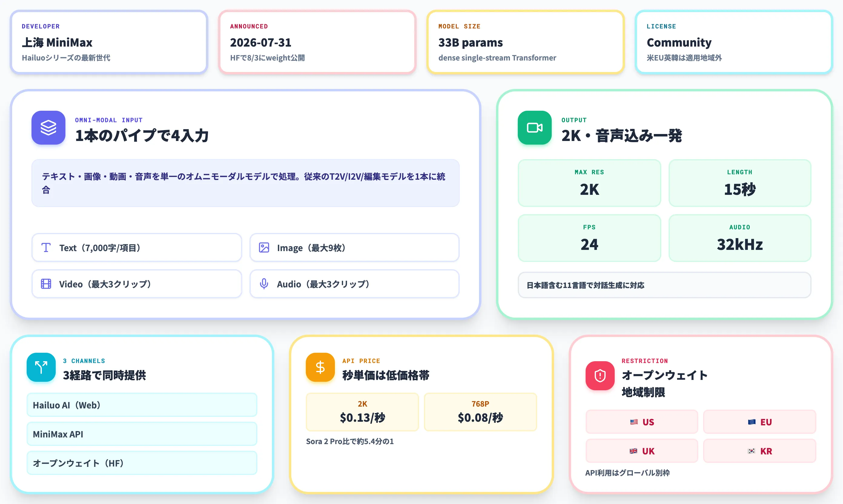Click the heading 1本のパイプで4入力
Image resolution: width=843 pixels, height=504 pixels.
tap(142, 136)
